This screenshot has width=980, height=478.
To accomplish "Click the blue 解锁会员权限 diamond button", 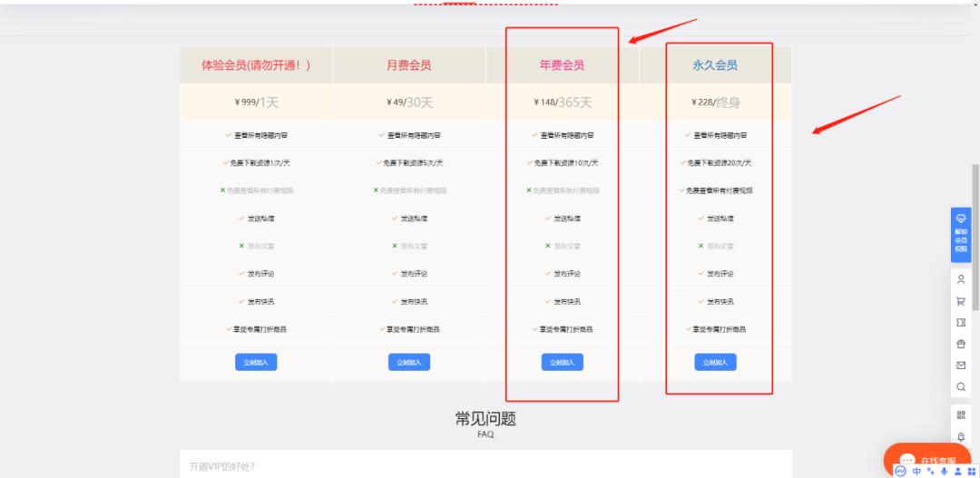I will coord(961,234).
